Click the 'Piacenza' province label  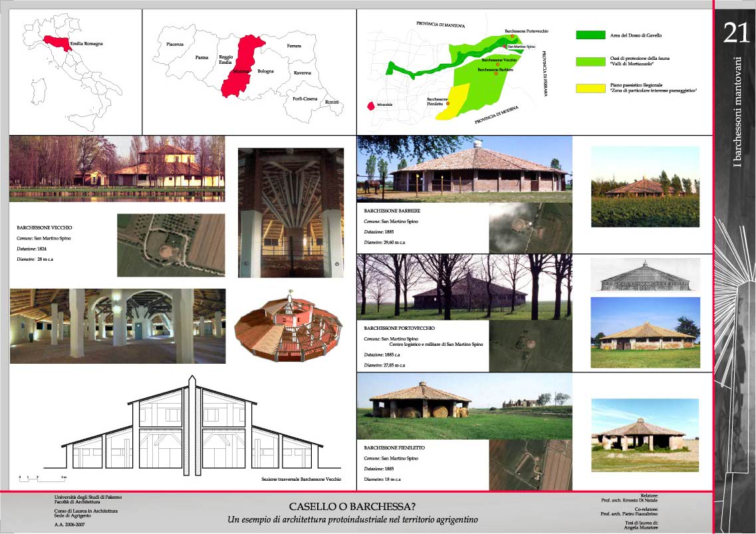(175, 44)
